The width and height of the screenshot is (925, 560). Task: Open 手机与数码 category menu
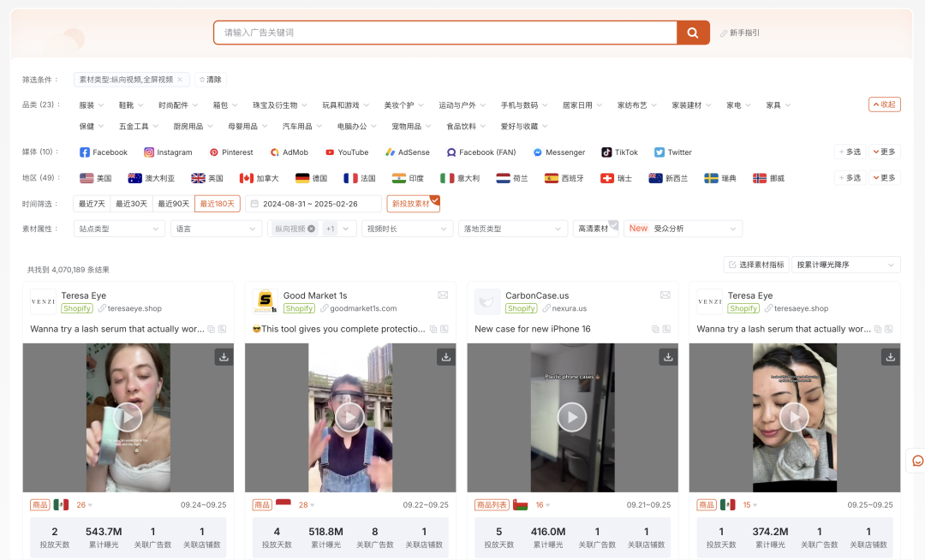(x=524, y=105)
